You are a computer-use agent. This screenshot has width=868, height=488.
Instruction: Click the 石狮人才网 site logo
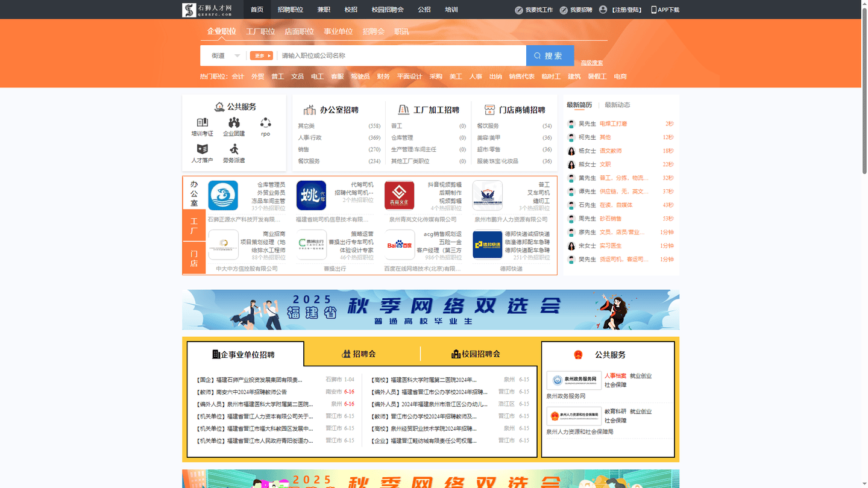click(207, 10)
